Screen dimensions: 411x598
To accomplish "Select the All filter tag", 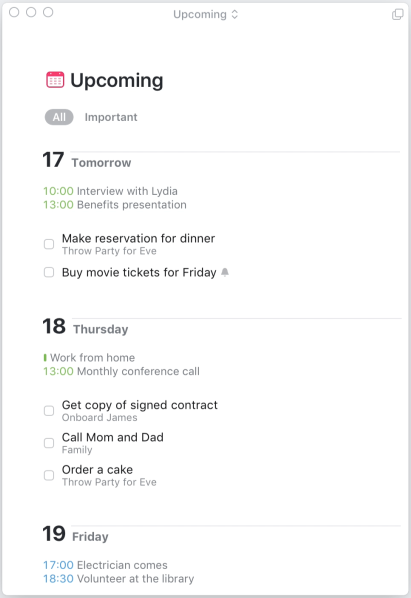I will pos(59,117).
